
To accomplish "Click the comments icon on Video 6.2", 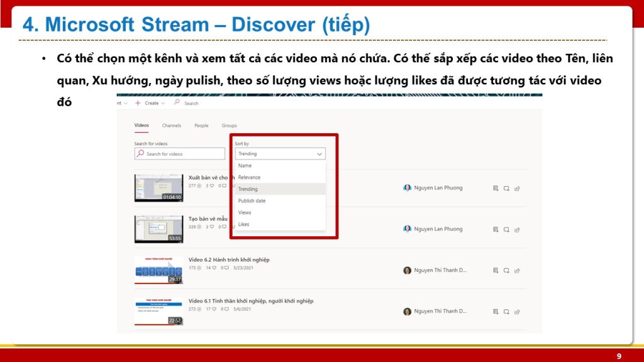I will (226, 268).
